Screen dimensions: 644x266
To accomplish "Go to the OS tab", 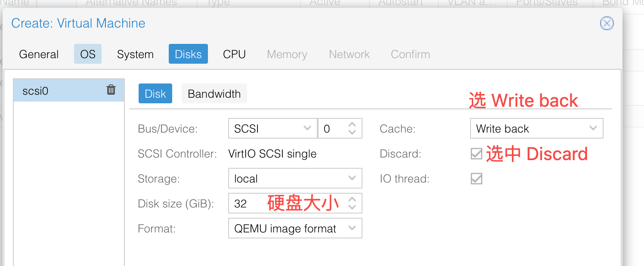I will [88, 54].
